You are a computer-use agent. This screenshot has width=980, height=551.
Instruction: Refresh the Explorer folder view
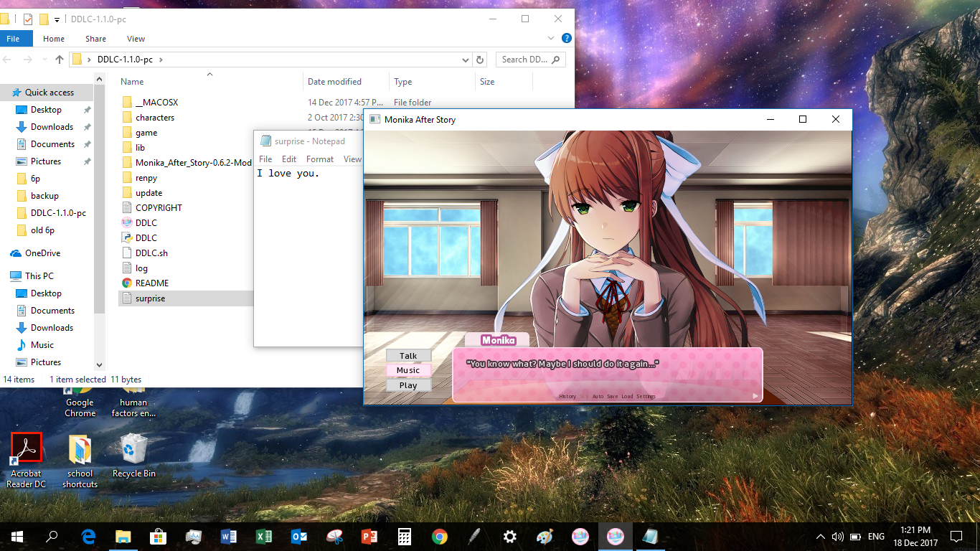coord(480,60)
